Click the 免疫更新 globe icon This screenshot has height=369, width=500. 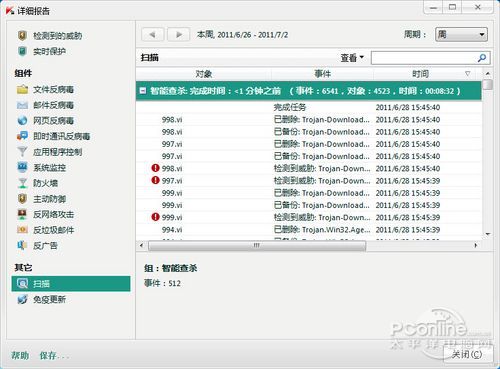click(22, 299)
